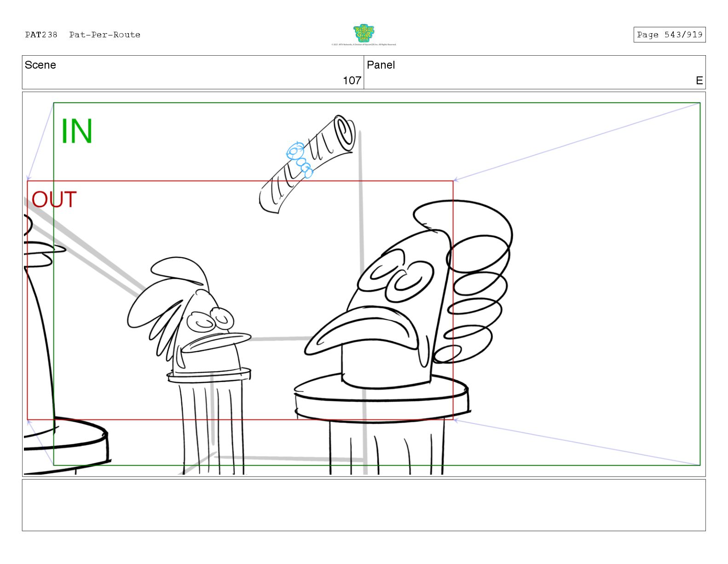The image size is (728, 564).
Task: Click the scene number '107'
Action: click(352, 81)
